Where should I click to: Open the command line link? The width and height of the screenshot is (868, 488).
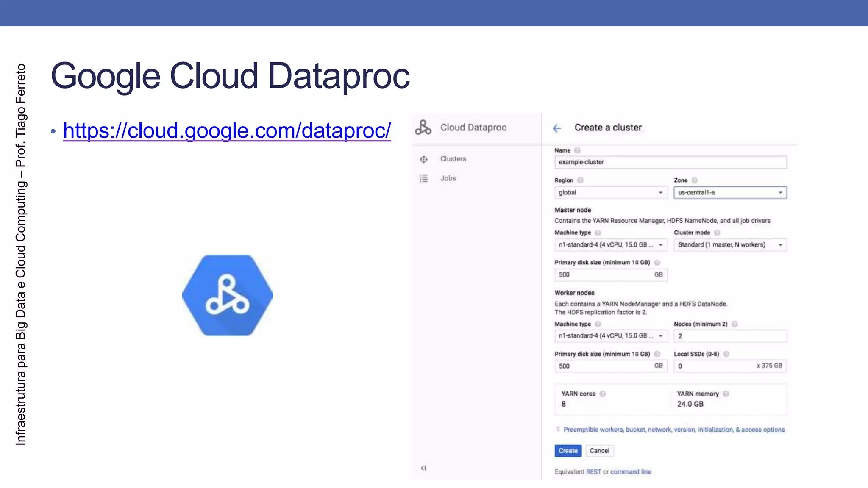(631, 472)
